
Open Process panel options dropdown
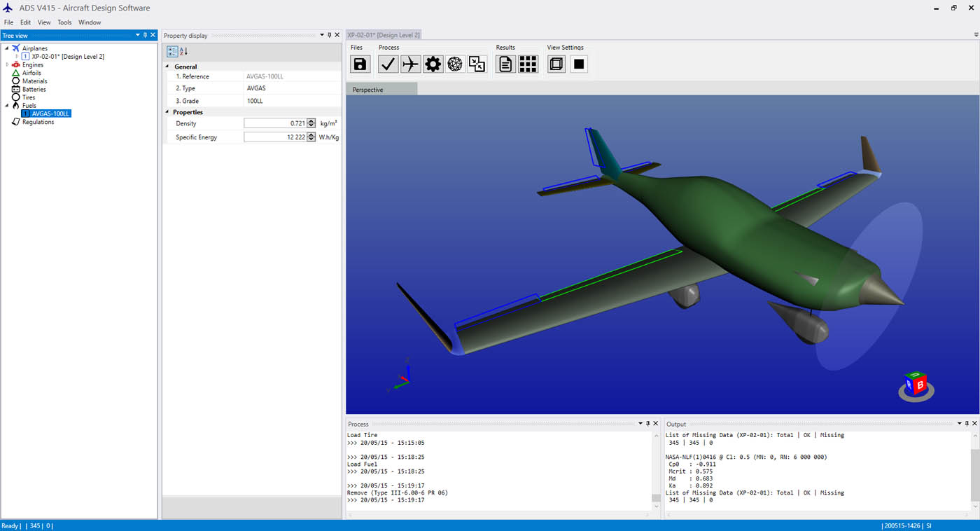pos(640,424)
